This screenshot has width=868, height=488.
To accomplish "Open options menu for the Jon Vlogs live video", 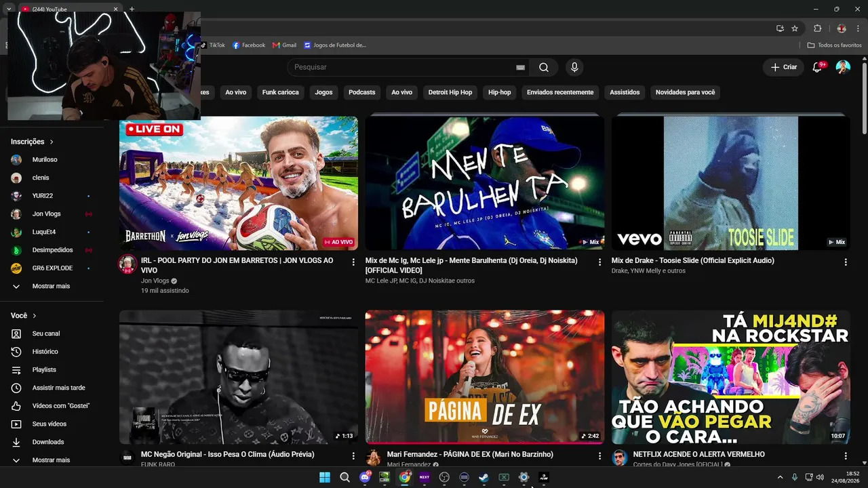I will point(353,262).
